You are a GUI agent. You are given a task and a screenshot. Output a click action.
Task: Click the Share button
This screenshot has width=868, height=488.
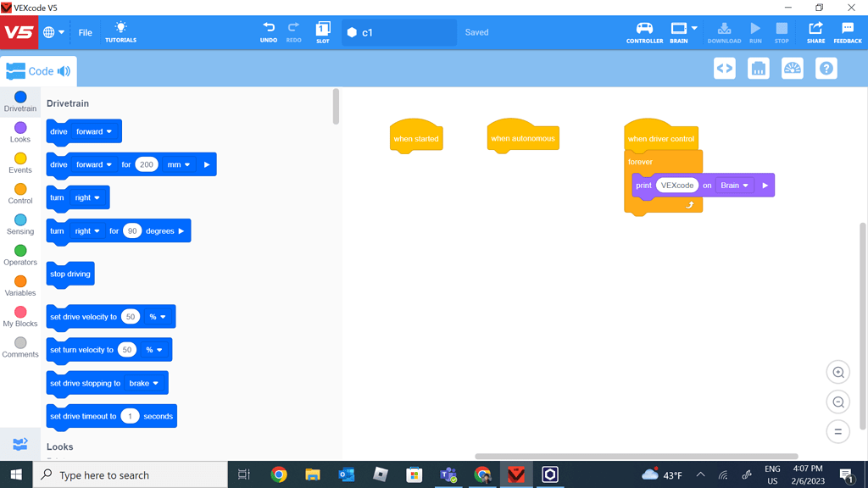[x=815, y=32]
